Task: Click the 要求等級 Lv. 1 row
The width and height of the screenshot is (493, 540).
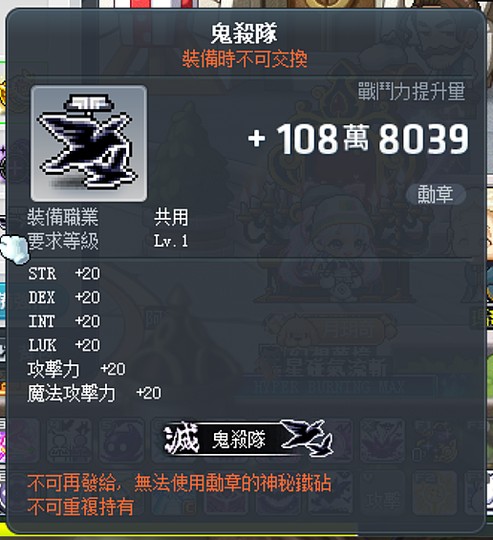Action: click(x=108, y=241)
